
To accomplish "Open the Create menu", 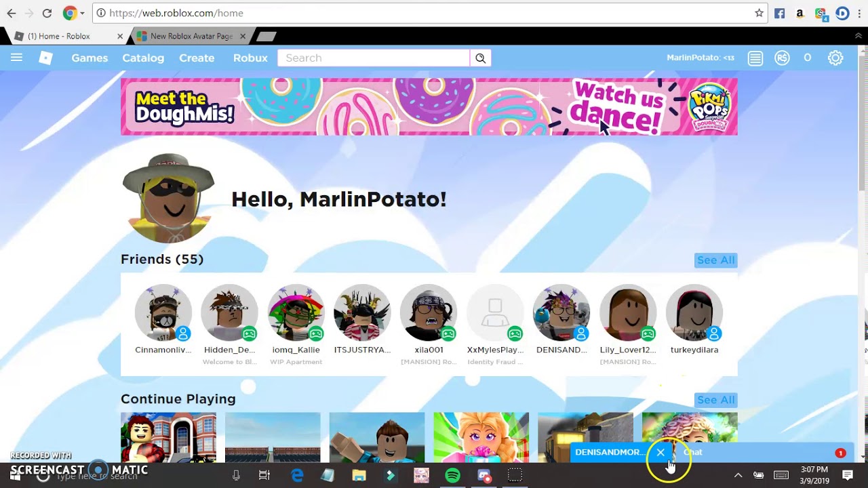I will pyautogui.click(x=197, y=58).
